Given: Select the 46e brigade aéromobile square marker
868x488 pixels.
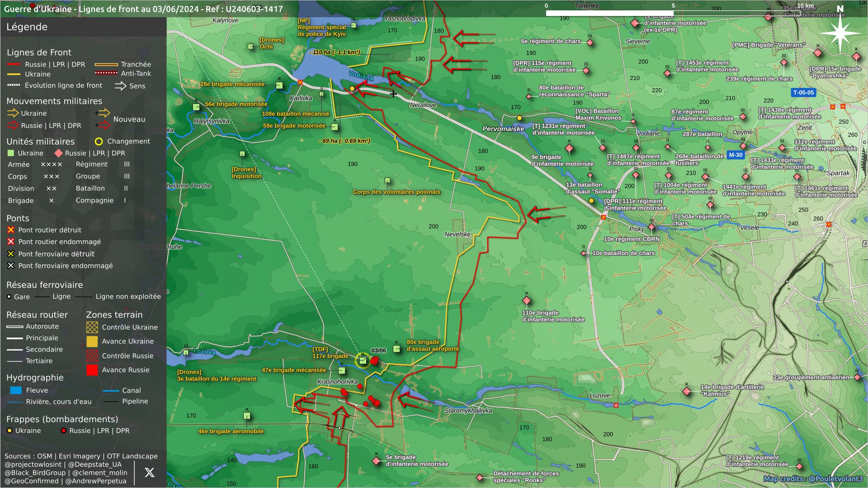Looking at the screenshot, I should [x=247, y=416].
